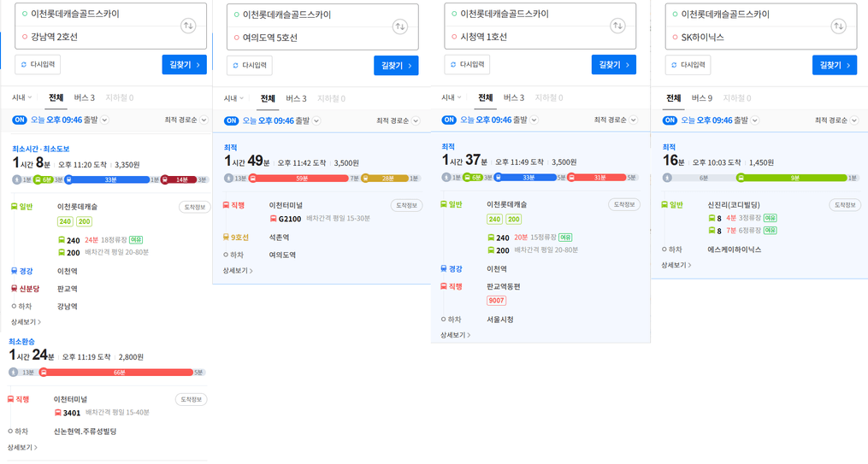Toggle ON departure switch in 시청역 panel

[449, 120]
